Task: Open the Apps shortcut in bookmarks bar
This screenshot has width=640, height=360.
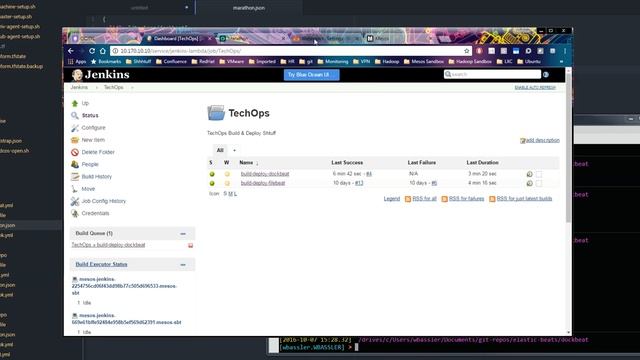Action: point(77,62)
